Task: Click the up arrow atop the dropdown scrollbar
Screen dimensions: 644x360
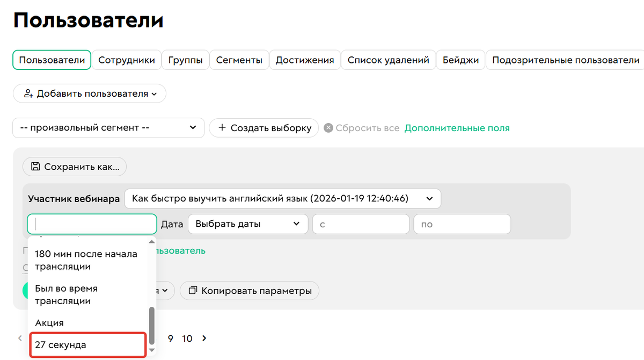Action: coord(151,241)
